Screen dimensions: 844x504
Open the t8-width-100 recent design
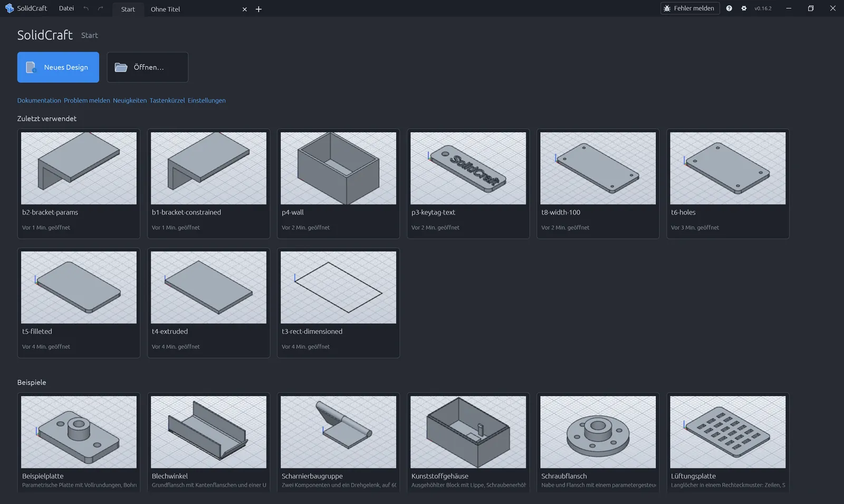[x=598, y=183]
